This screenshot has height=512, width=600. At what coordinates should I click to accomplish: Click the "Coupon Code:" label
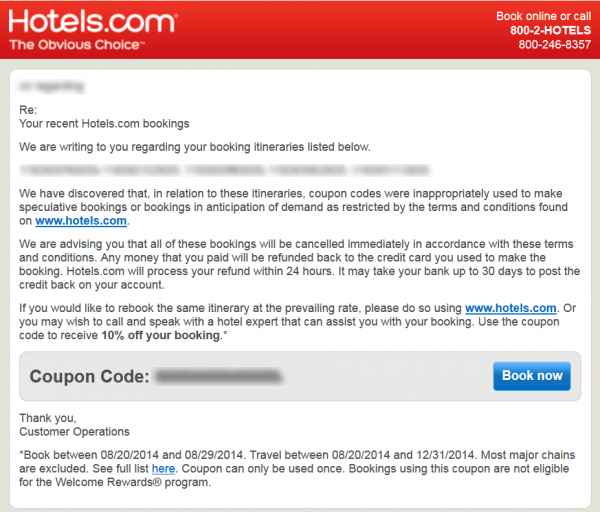pos(89,377)
